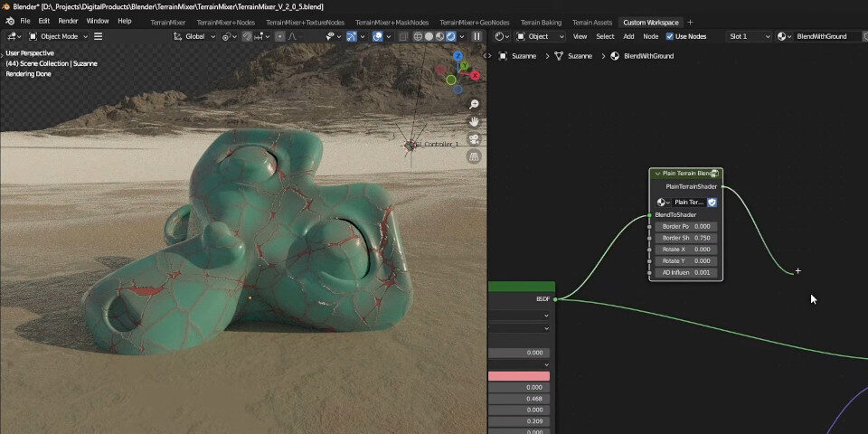Browse materials via sphere icon in header
Screen dimensions: 868x434
(785, 36)
